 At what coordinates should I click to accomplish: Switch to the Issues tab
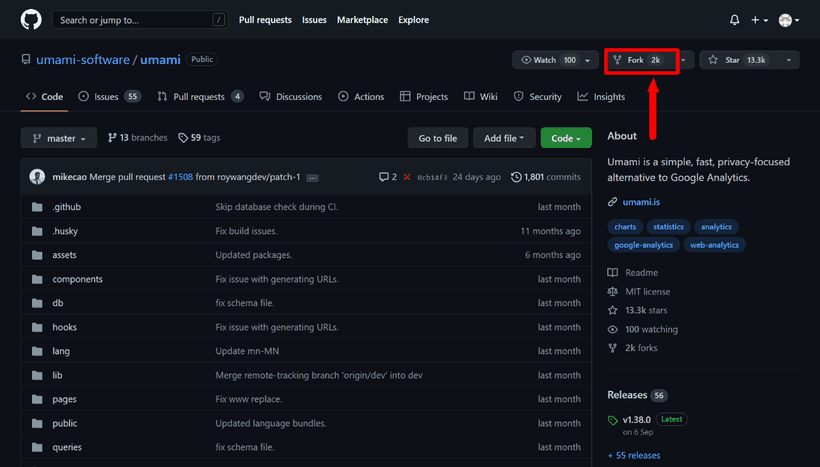(109, 97)
